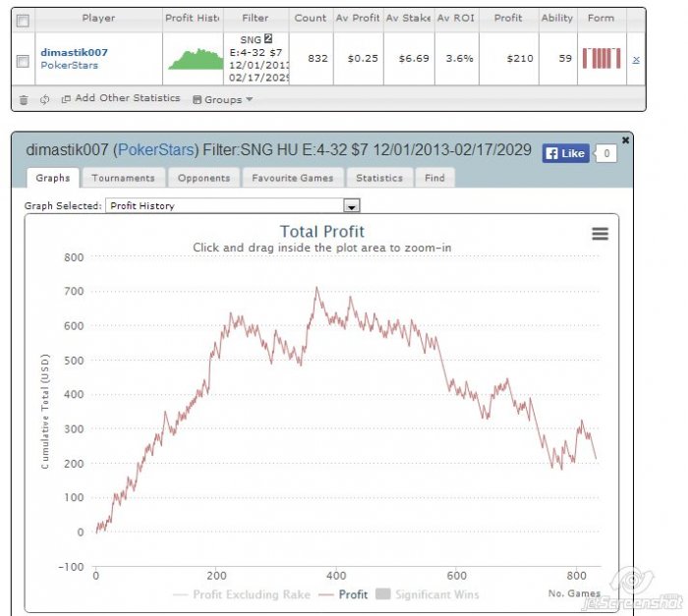
Task: Click the Like count bubble showing 0
Action: click(x=606, y=153)
